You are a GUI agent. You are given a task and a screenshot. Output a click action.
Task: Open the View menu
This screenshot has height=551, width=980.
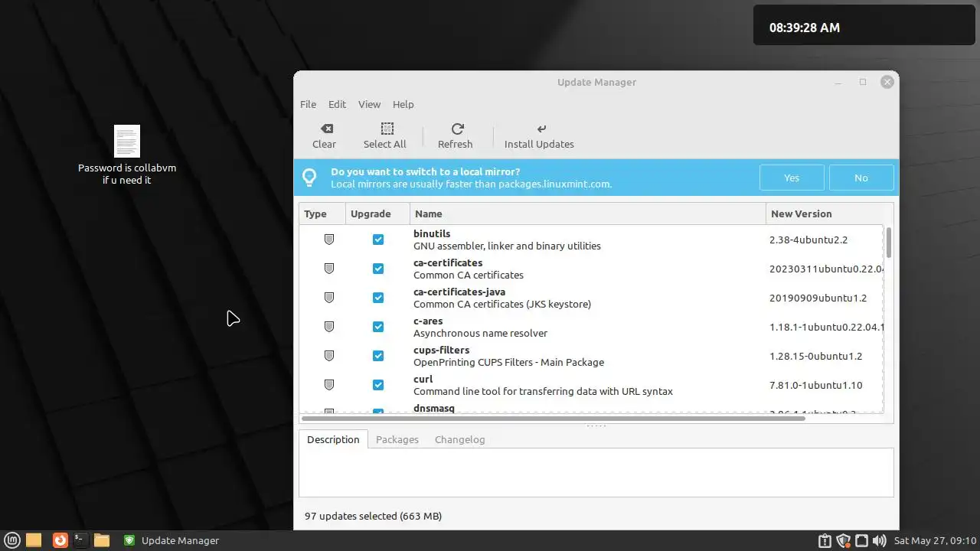point(369,104)
